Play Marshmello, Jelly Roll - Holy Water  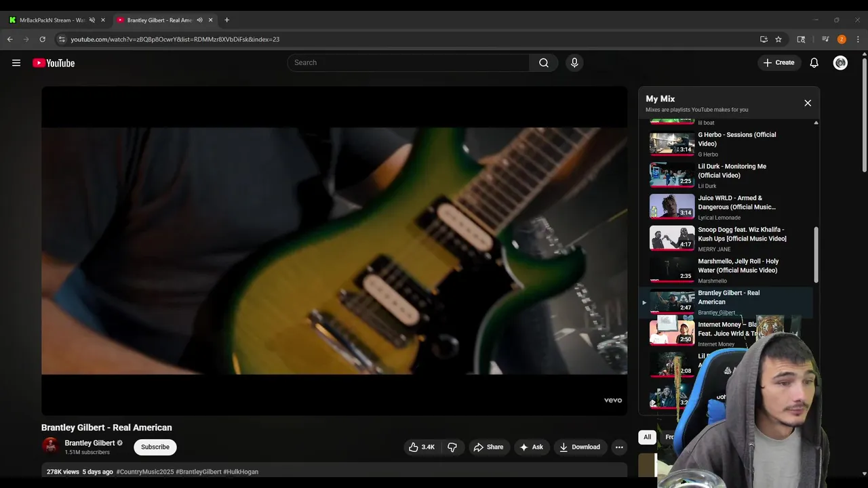pyautogui.click(x=726, y=270)
